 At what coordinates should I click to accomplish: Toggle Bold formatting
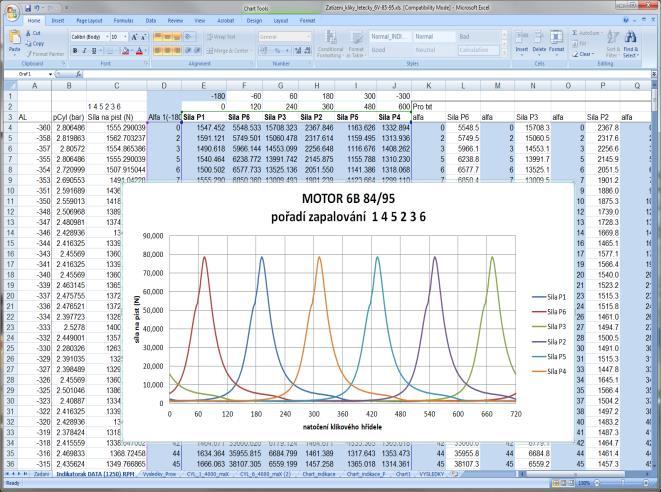[x=75, y=51]
